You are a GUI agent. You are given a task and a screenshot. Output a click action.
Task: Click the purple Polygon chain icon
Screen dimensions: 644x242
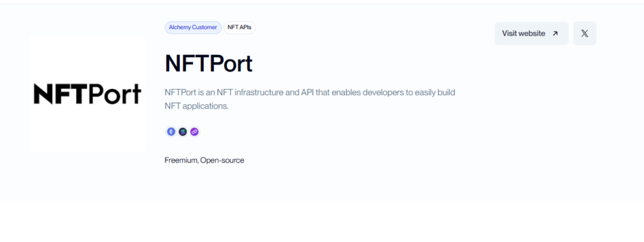[x=195, y=132]
